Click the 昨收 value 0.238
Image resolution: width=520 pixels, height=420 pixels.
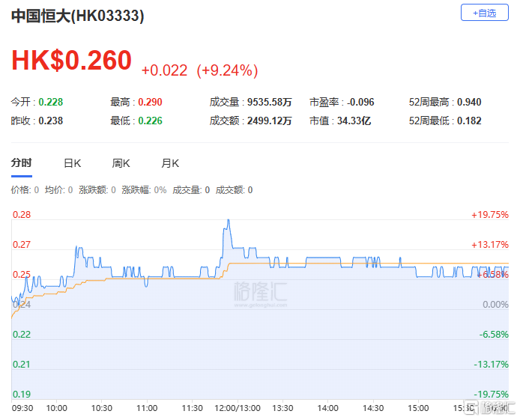[51, 121]
